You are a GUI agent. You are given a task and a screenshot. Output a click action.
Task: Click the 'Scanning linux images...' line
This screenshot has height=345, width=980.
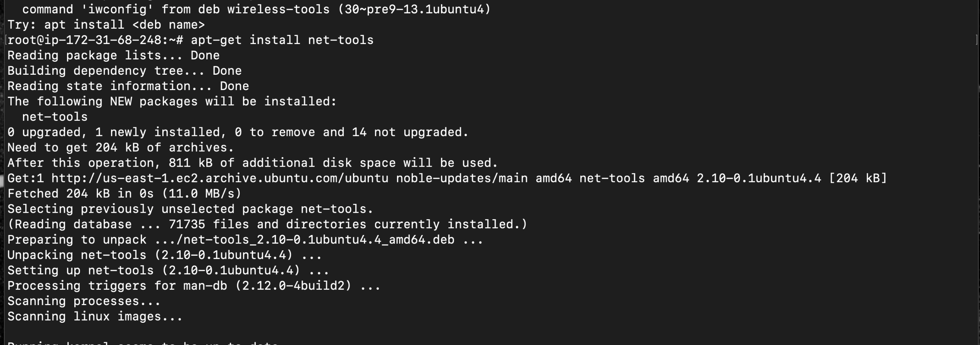point(95,317)
